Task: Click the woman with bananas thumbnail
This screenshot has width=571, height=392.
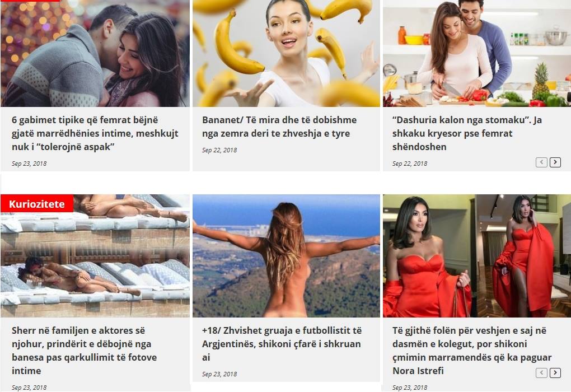Action: 286,53
